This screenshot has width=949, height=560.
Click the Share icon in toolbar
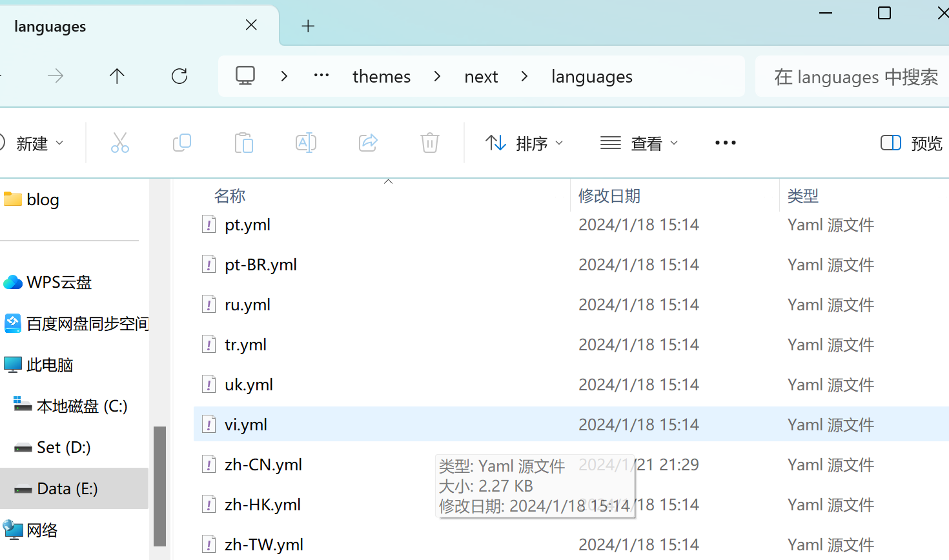[368, 143]
